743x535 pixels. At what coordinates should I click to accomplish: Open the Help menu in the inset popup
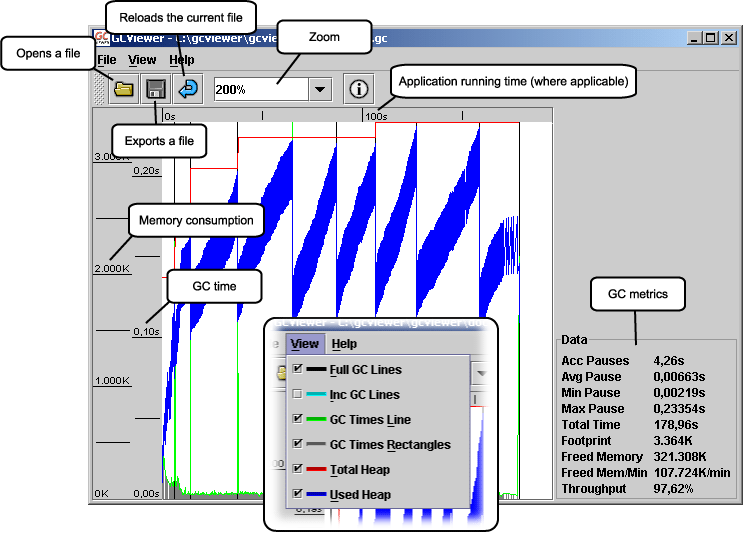344,344
